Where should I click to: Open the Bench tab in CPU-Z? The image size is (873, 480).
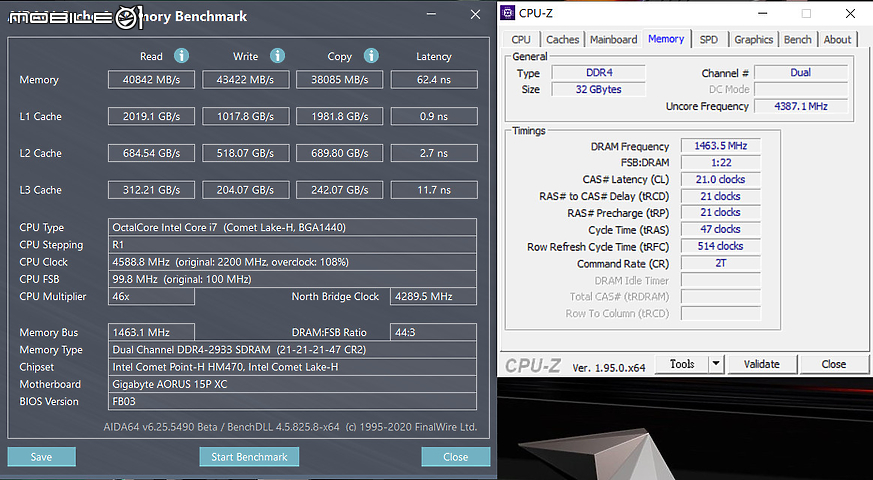[x=797, y=40]
